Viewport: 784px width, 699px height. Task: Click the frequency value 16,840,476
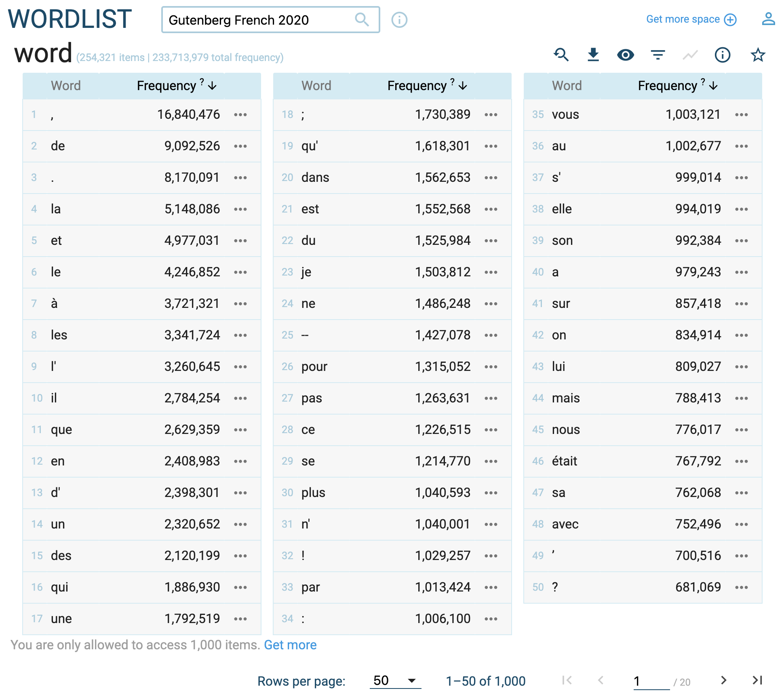(x=188, y=114)
